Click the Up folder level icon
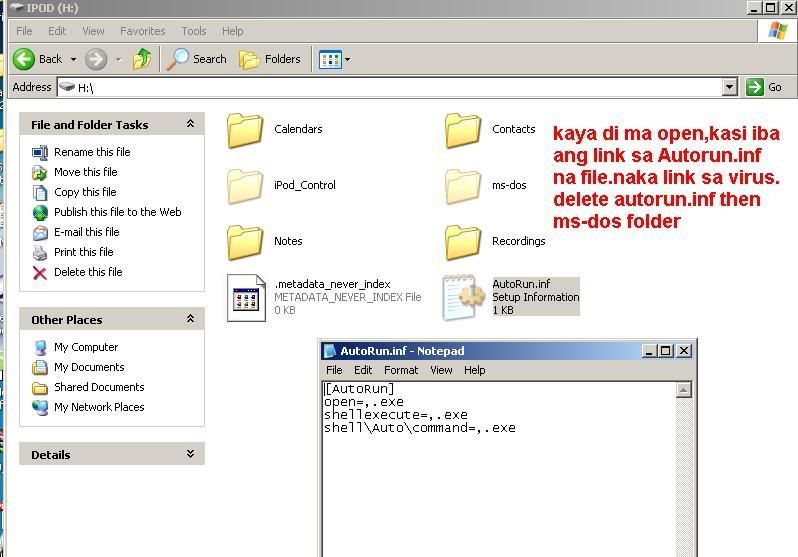Screen dimensions: 798x557 141,59
